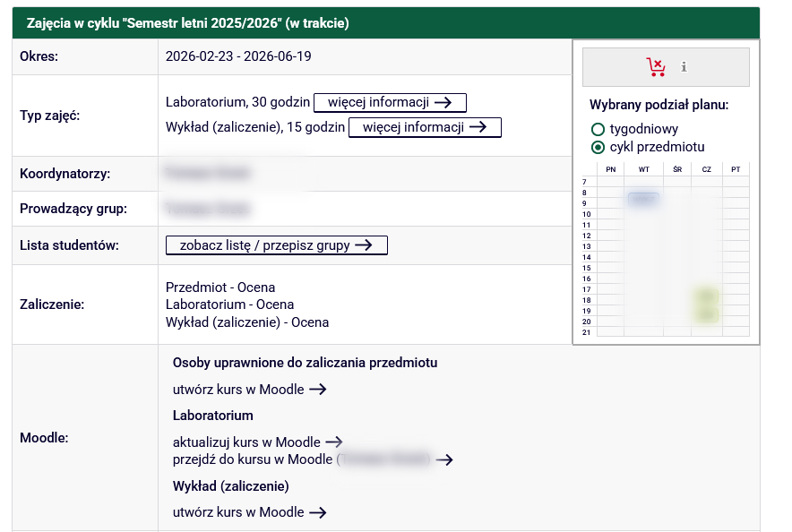Click the blurred coordinator name link
The image size is (792, 532).
click(x=208, y=173)
